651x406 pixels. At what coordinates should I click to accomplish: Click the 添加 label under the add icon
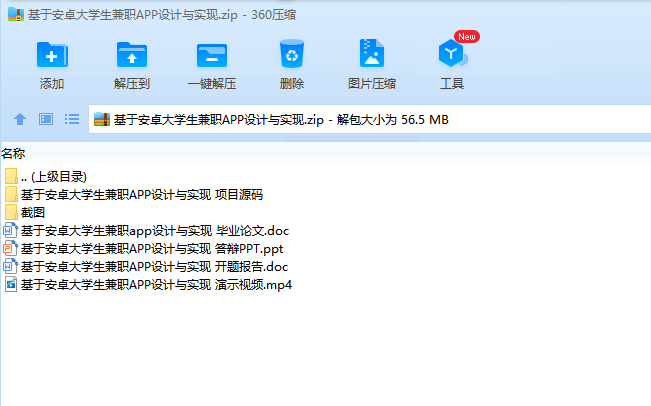coord(52,84)
